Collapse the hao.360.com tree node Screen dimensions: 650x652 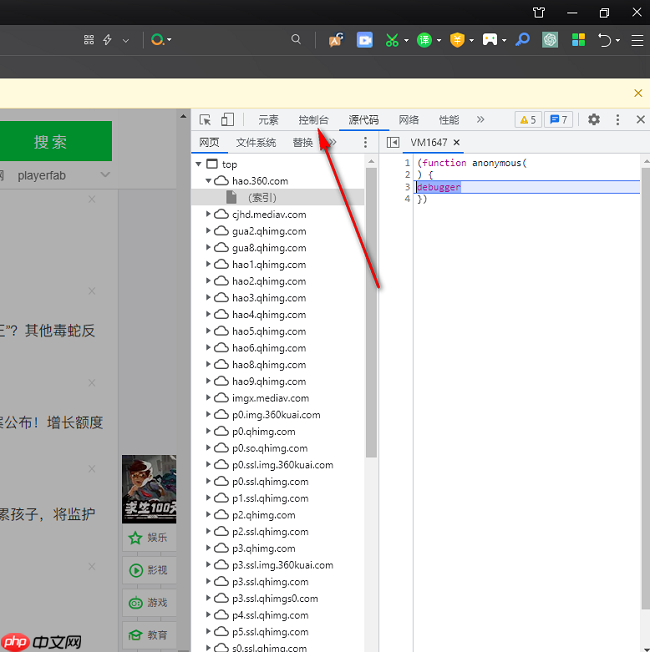tap(209, 181)
